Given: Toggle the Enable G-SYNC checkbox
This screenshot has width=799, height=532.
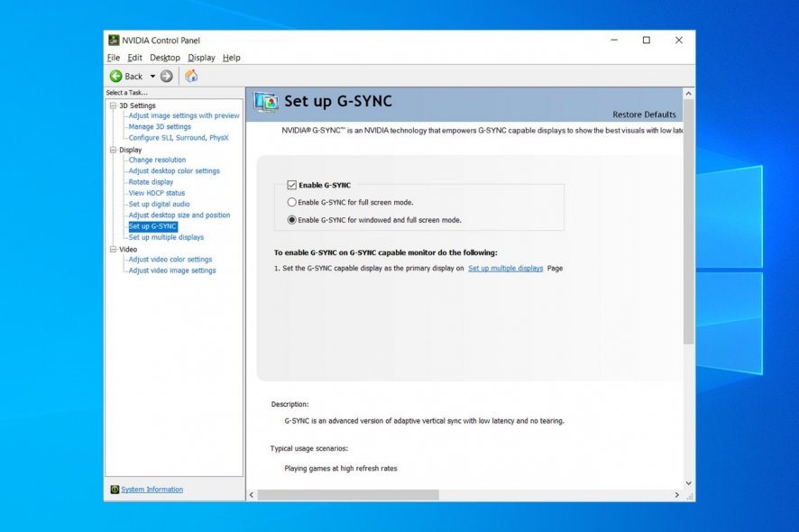Looking at the screenshot, I should pos(291,185).
